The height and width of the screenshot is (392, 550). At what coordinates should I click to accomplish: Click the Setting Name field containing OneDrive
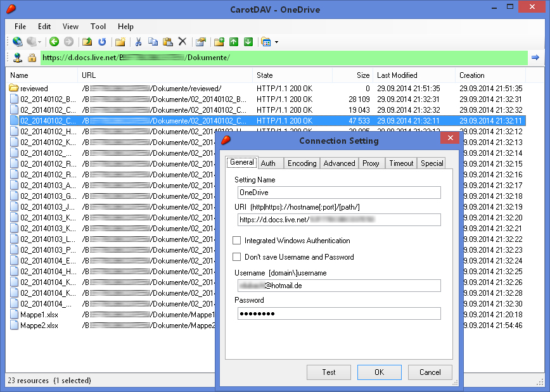(339, 193)
